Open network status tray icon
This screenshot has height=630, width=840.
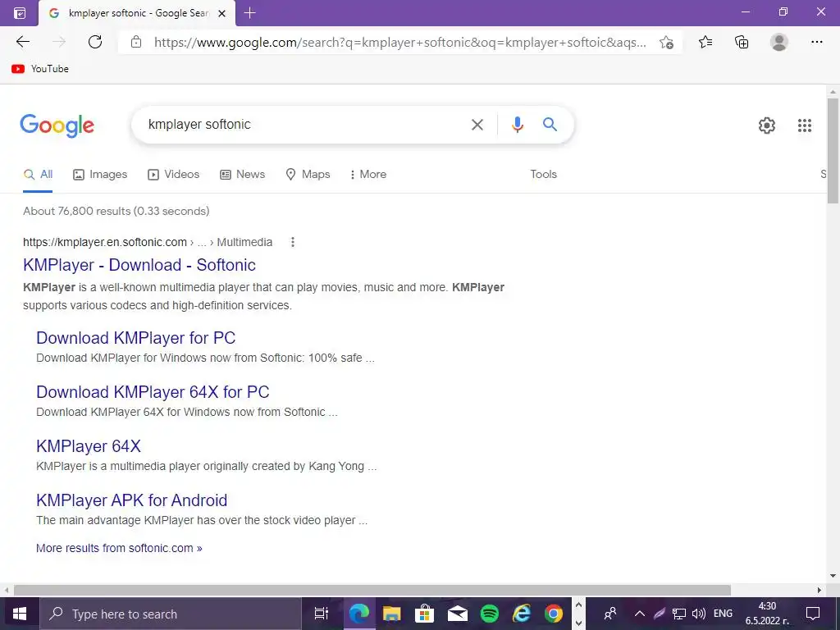(x=679, y=614)
